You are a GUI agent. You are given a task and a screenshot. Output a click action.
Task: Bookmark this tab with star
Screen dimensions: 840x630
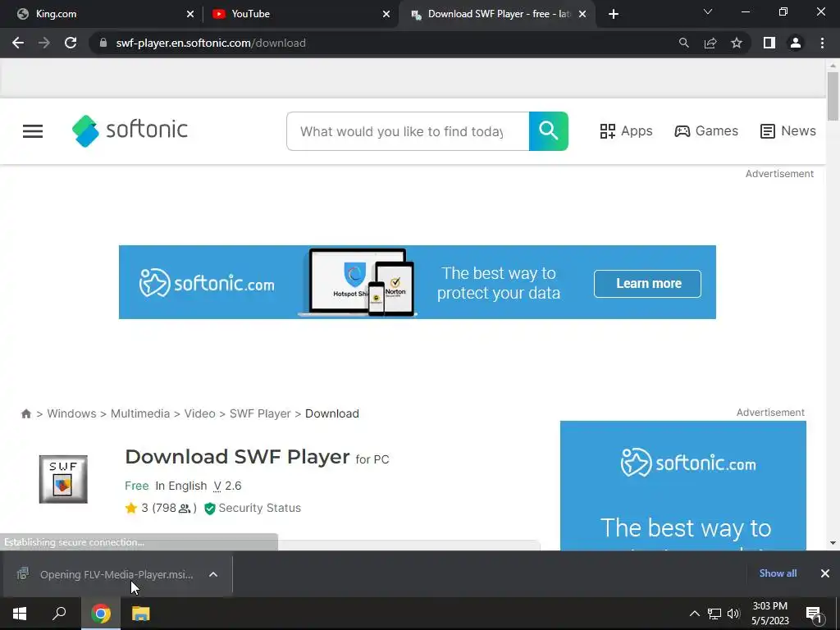tap(737, 43)
